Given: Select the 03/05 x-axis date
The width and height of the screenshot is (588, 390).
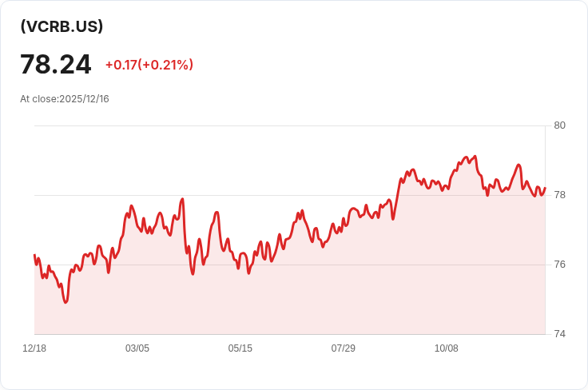Looking at the screenshot, I should [137, 348].
